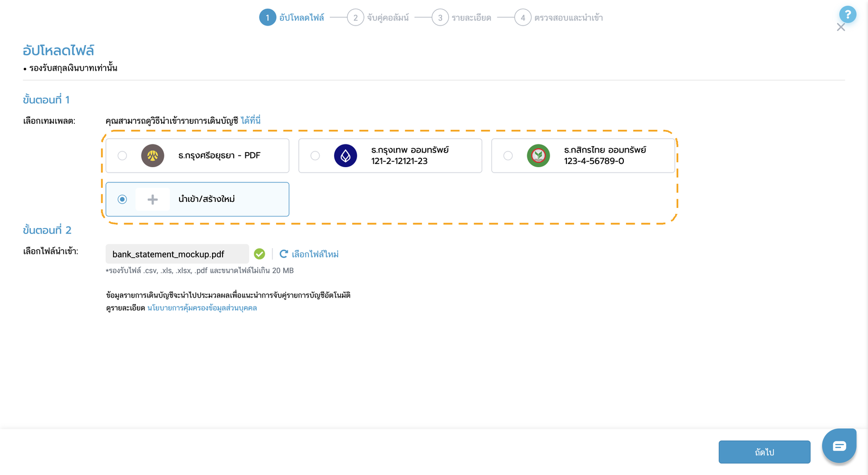Click the ขั้นตอนที่ 2 heading
Viewport: 868px width, 475px height.
coord(47,230)
